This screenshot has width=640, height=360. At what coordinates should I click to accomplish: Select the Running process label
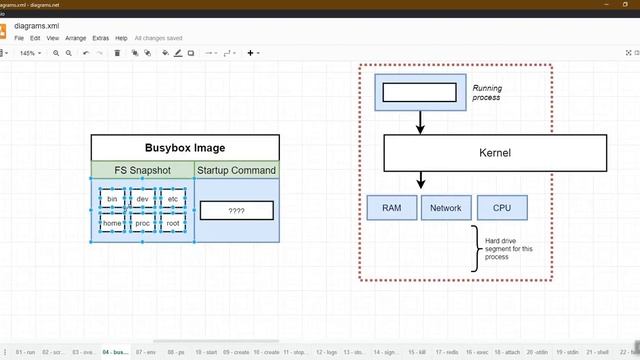(487, 93)
